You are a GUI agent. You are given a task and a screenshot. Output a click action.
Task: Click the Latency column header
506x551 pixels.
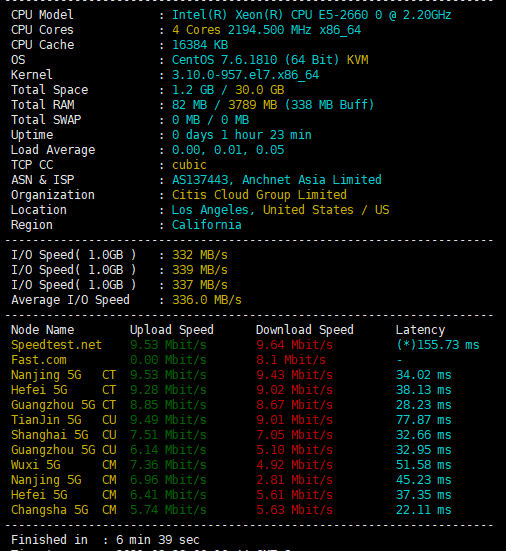click(420, 330)
